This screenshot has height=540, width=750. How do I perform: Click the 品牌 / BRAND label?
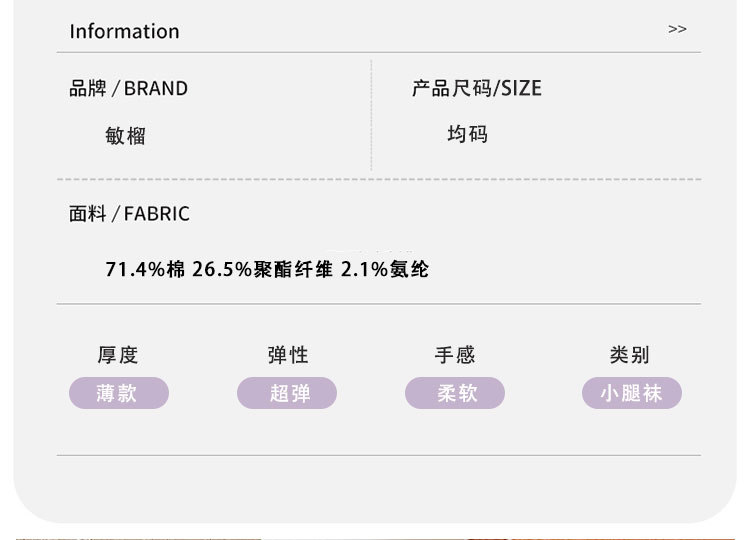point(128,88)
